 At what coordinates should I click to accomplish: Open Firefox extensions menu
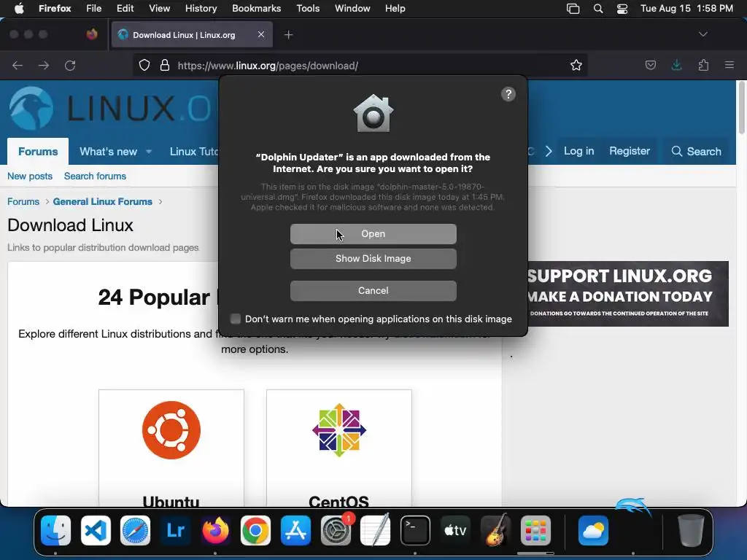click(703, 65)
